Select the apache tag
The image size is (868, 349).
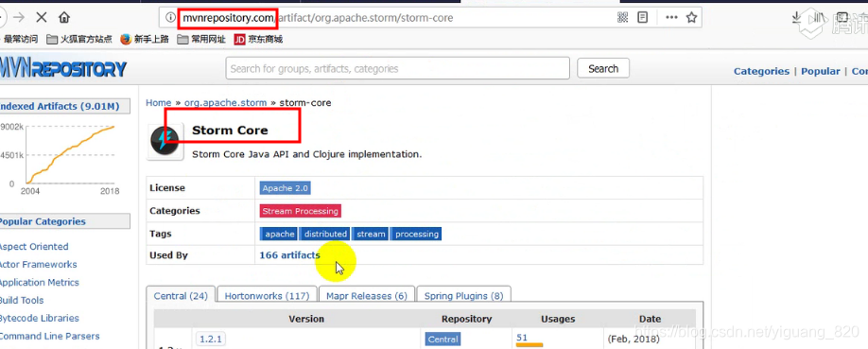(x=280, y=234)
